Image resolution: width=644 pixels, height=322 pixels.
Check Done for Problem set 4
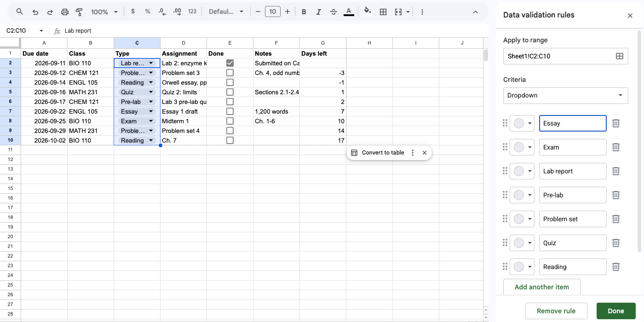click(x=230, y=131)
